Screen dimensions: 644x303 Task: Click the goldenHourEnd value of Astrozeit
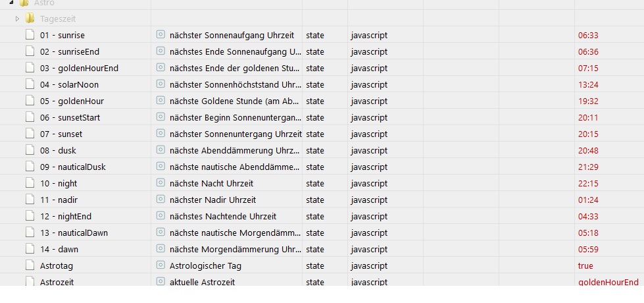(x=608, y=282)
